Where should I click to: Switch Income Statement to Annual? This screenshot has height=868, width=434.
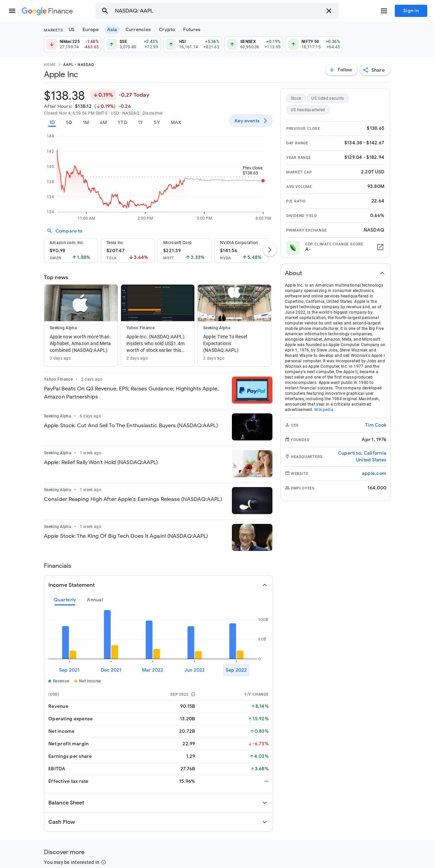tap(95, 600)
